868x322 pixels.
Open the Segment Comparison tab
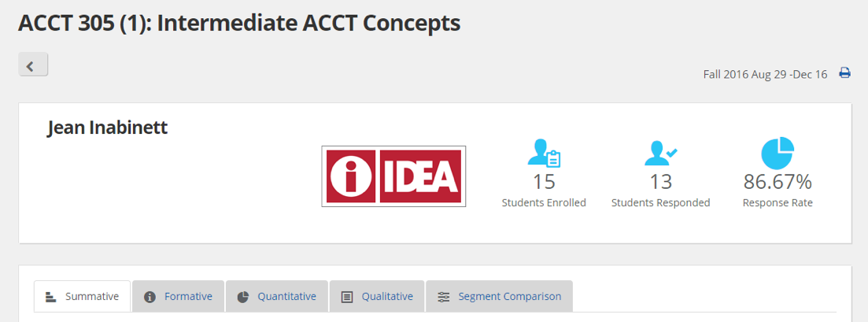[x=499, y=297]
